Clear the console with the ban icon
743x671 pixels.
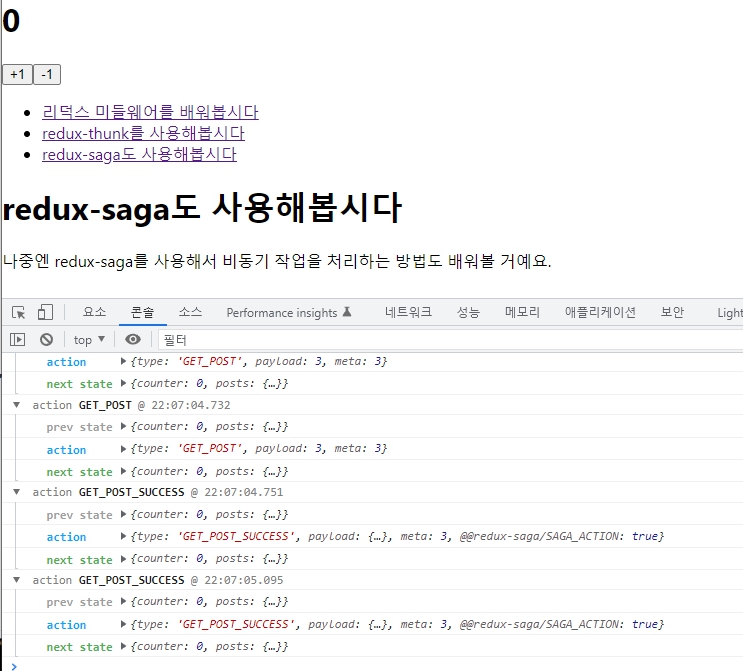[x=46, y=339]
